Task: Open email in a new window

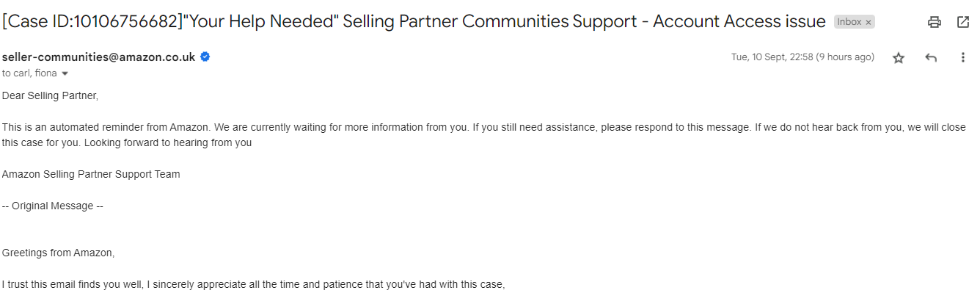Action: [x=963, y=22]
